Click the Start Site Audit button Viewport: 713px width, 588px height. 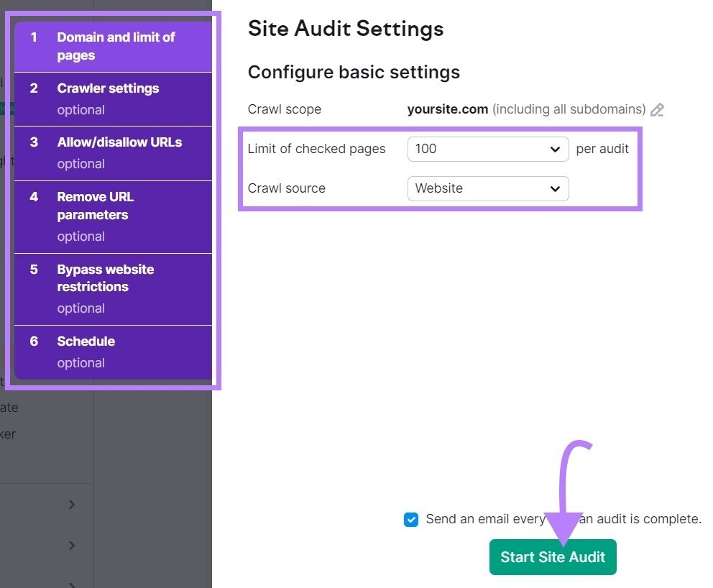(x=552, y=556)
